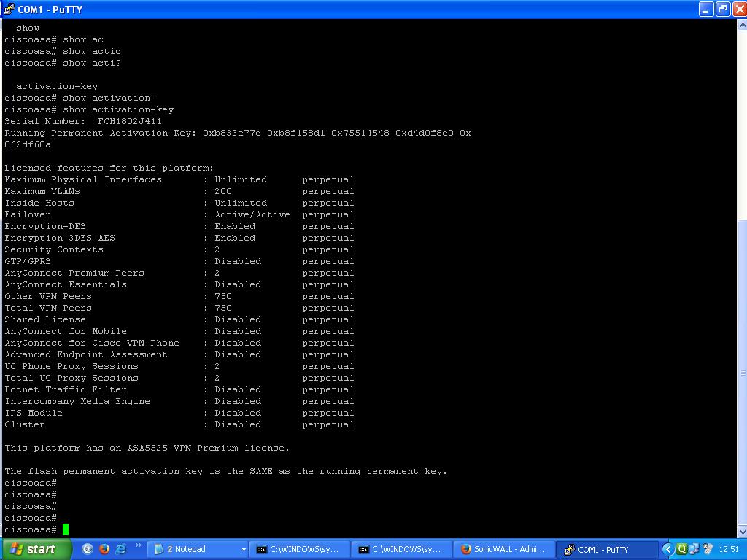Launch Firefox from the quick launch bar

coord(104,549)
